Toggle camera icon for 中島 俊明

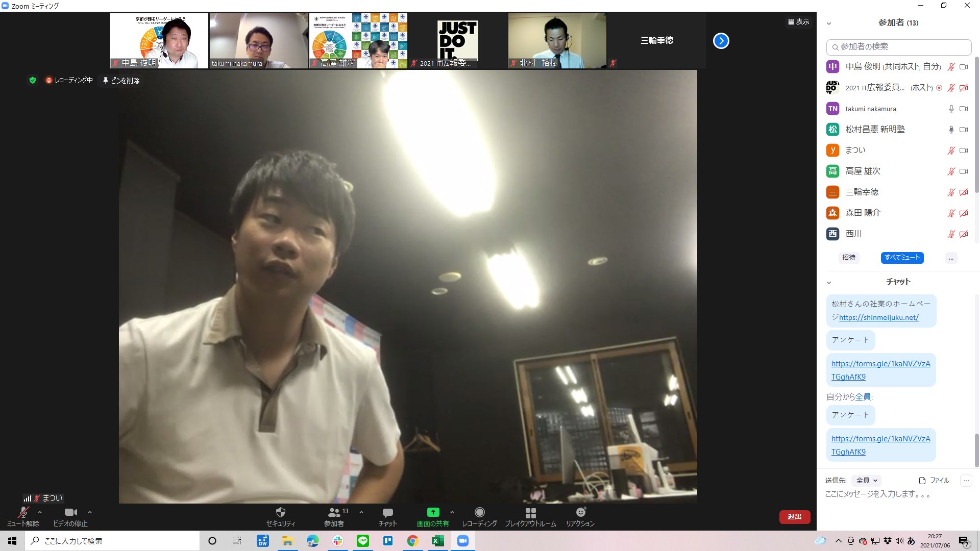[x=964, y=67]
